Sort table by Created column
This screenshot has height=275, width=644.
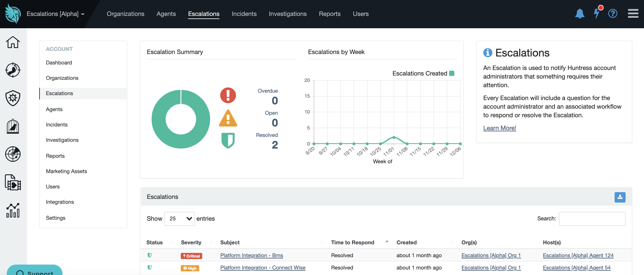425,242
